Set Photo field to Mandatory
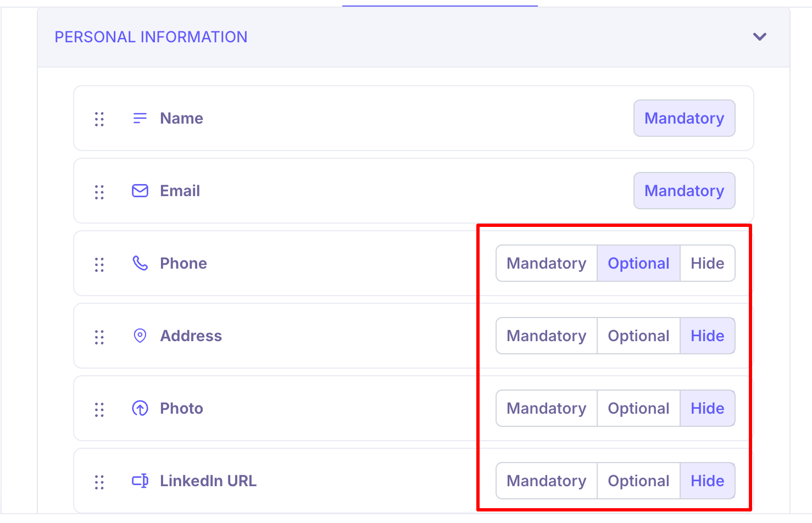Viewport: 812px width, 523px height. [x=546, y=408]
